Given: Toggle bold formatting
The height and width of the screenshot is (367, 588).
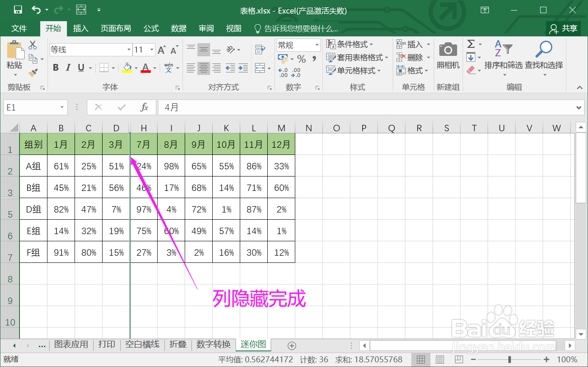Looking at the screenshot, I should coord(55,67).
